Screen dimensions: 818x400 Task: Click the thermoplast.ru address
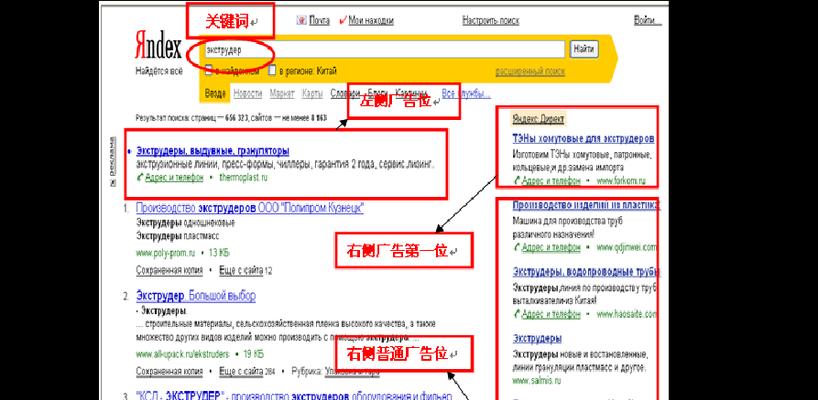(x=244, y=177)
